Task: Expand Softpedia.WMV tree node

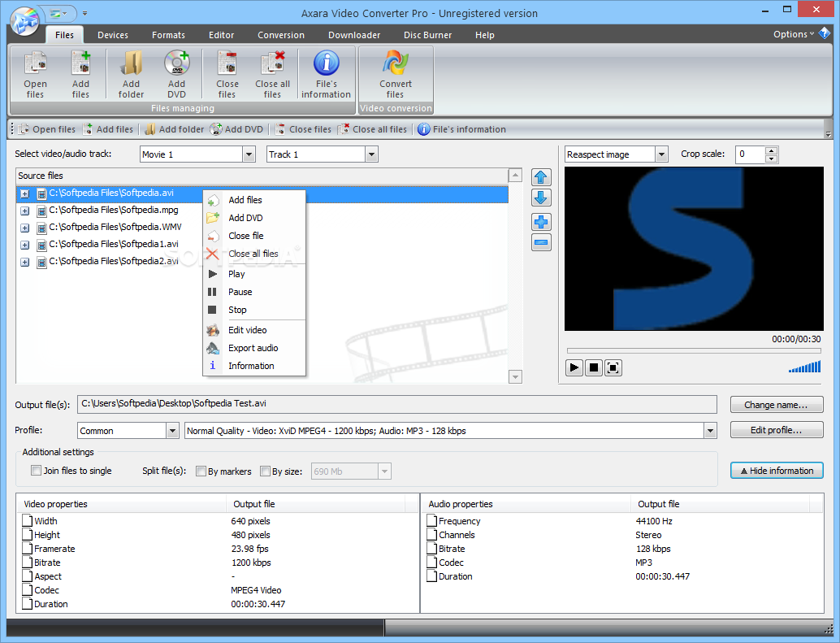Action: click(x=24, y=228)
